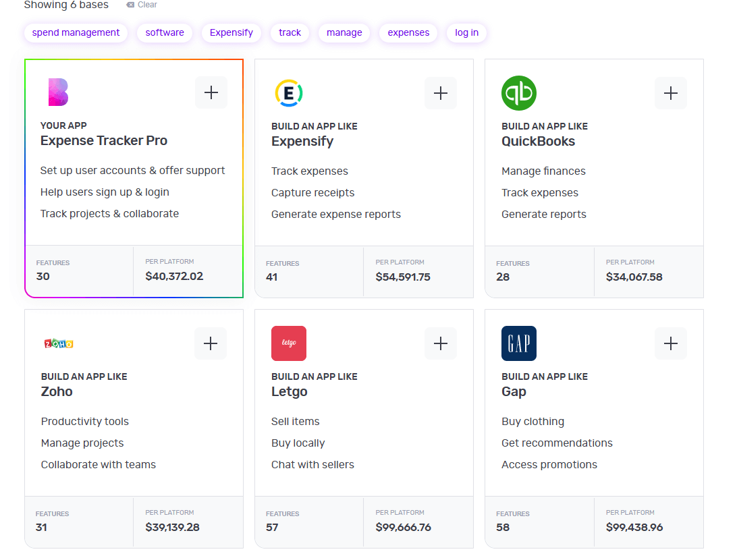Add the QuickBooks base with plus
This screenshot has width=737, height=560.
tap(671, 93)
